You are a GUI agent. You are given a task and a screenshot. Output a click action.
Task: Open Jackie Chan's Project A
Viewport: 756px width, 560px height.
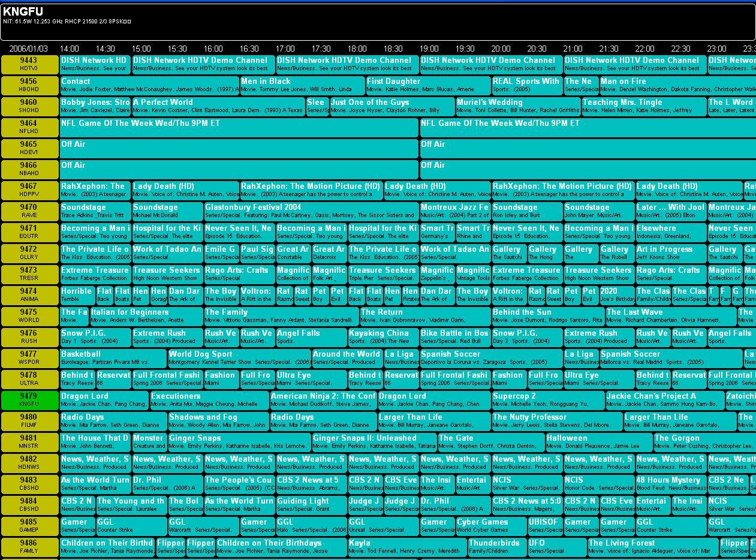665,400
